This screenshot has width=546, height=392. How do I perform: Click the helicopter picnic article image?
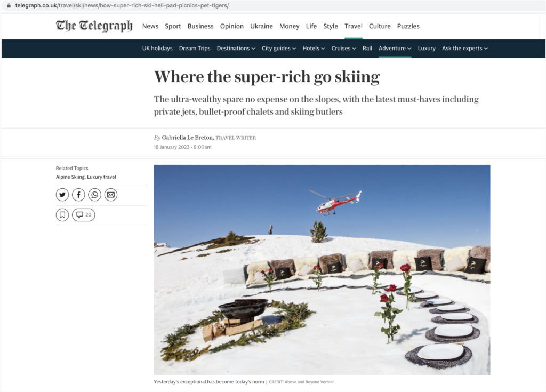[322, 270]
